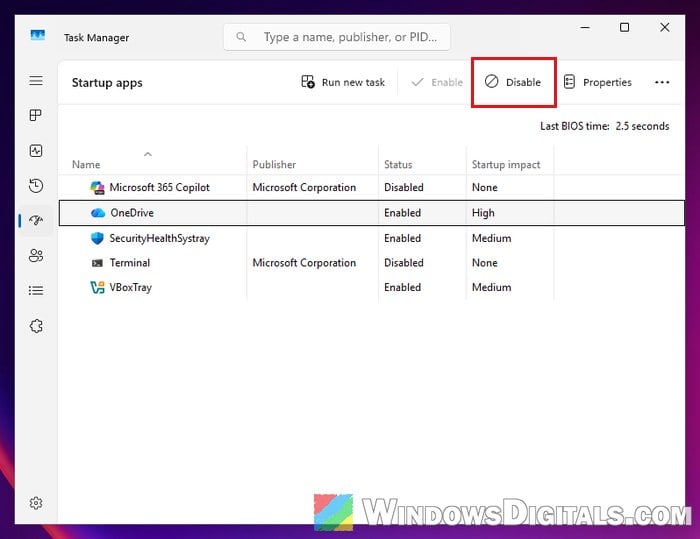Click Microsoft Corporation publisher for Terminal

[304, 263]
